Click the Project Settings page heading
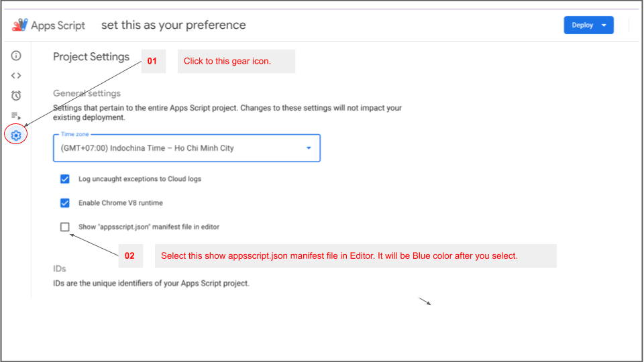 pyautogui.click(x=91, y=57)
